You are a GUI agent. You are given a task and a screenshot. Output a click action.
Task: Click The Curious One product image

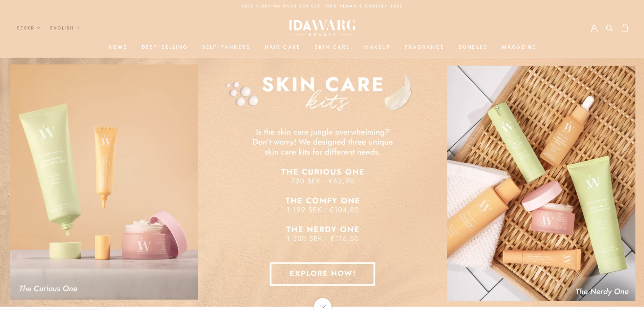[104, 182]
